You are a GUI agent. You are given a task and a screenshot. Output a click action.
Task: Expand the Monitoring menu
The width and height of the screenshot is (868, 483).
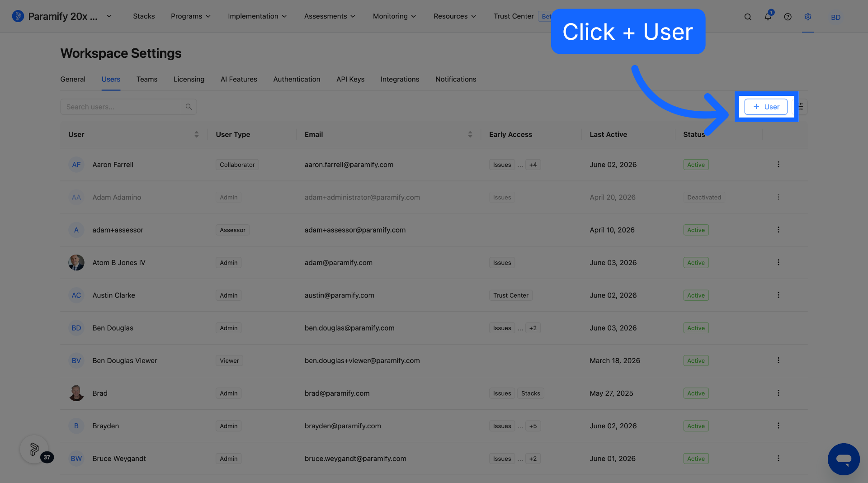click(394, 16)
